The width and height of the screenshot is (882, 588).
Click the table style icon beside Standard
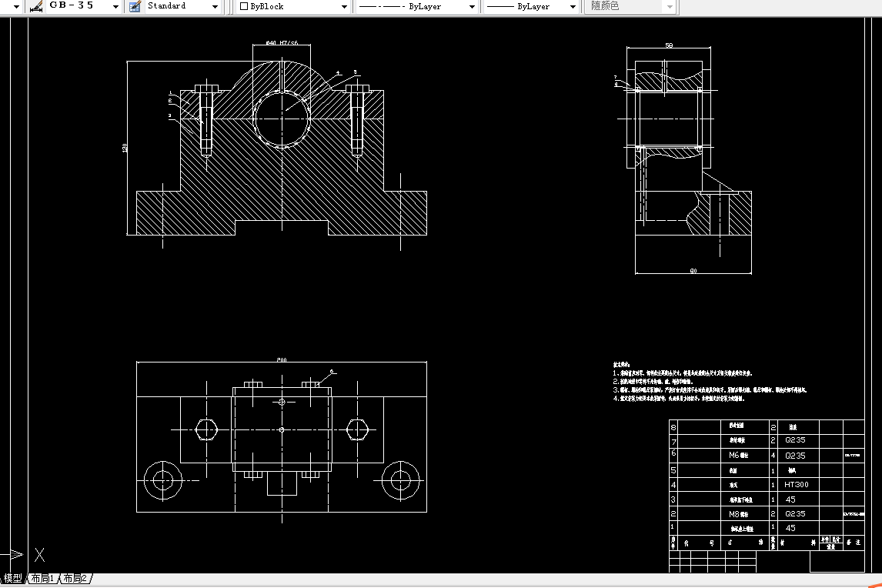pyautogui.click(x=135, y=6)
